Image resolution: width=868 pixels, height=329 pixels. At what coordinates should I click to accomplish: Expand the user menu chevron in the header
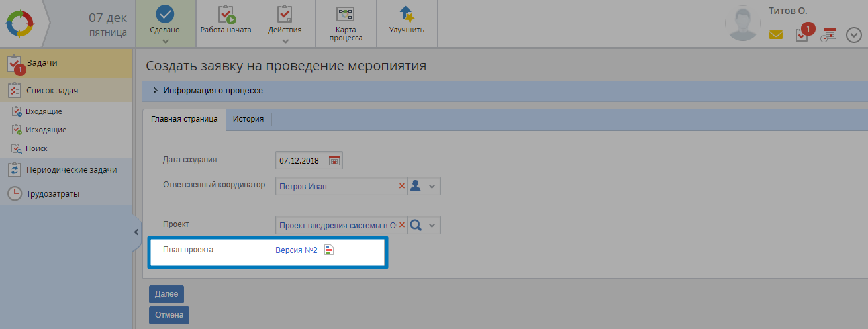(853, 35)
